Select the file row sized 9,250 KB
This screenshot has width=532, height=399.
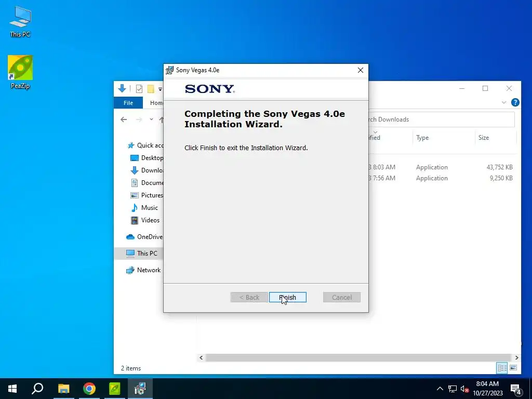tap(442, 178)
